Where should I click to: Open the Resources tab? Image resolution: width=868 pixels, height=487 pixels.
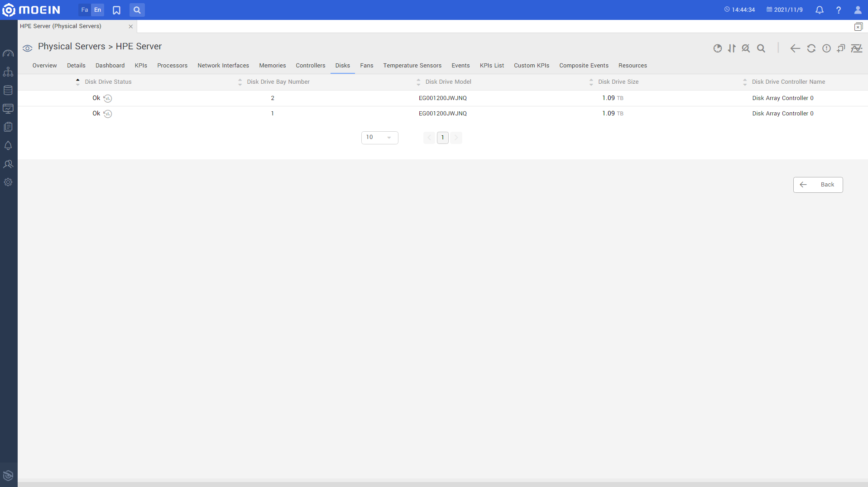(633, 66)
